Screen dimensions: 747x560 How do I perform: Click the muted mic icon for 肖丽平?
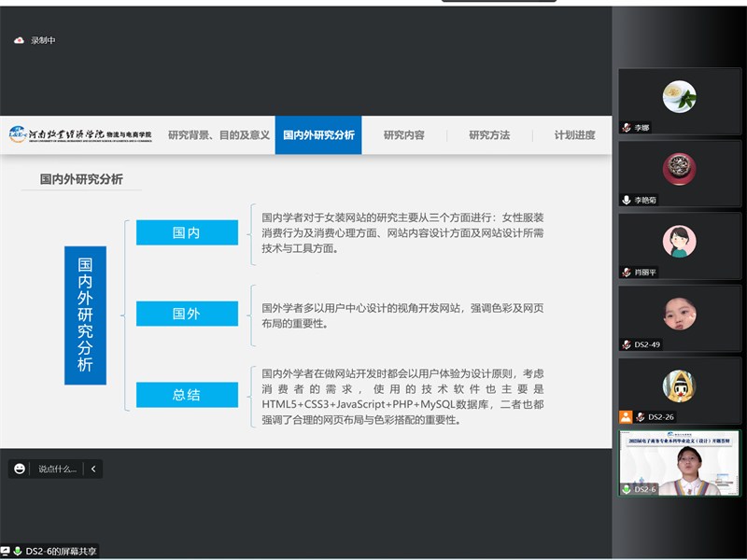click(x=627, y=273)
